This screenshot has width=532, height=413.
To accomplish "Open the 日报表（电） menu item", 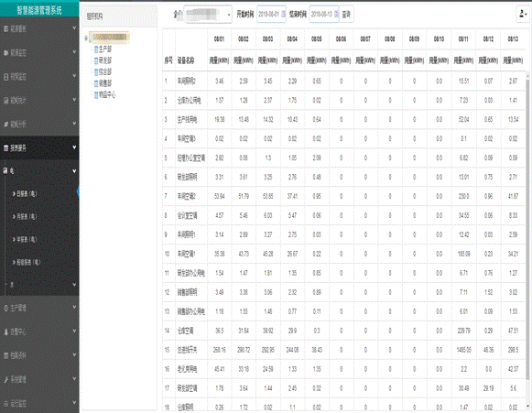I will click(27, 194).
